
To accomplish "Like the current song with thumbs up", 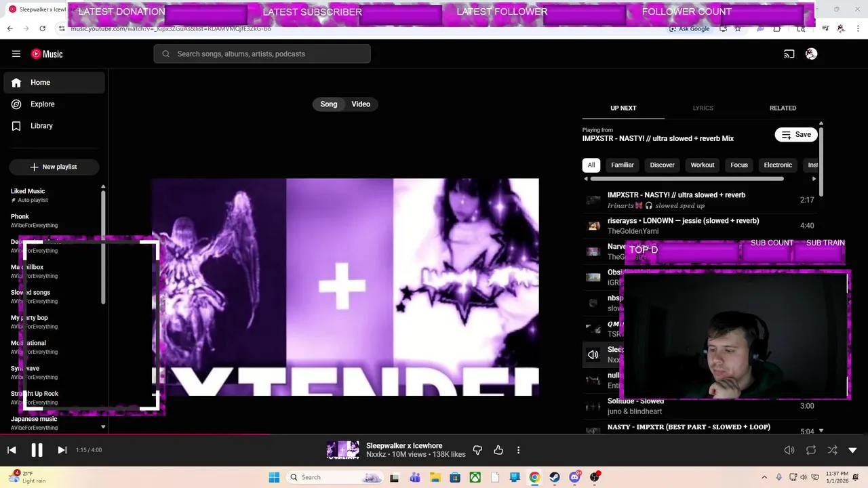I will [498, 450].
